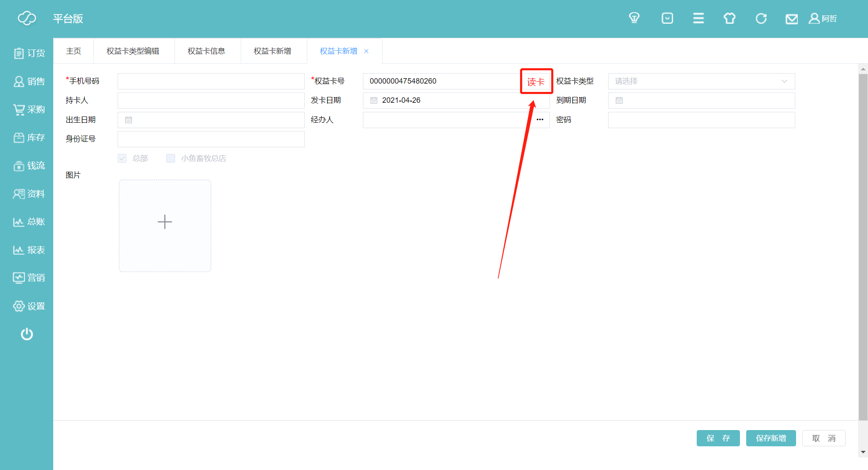Click the refresh icon in top bar
Viewport: 868px width, 470px height.
pyautogui.click(x=761, y=18)
